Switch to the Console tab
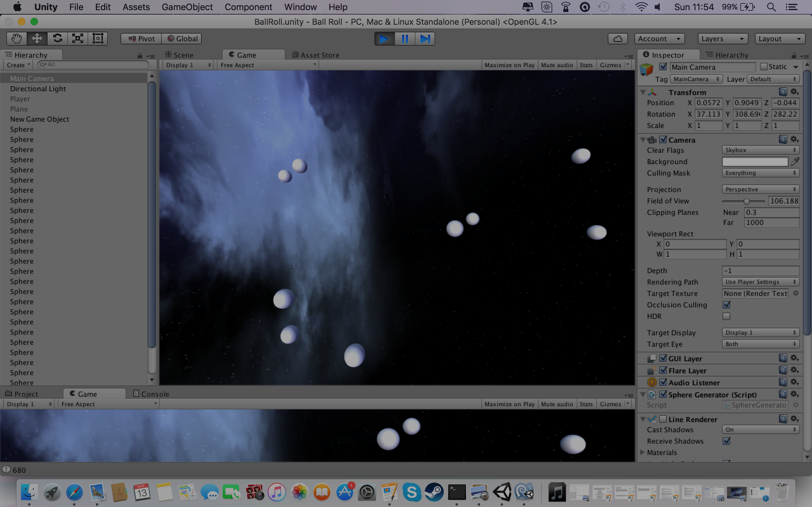812x507 pixels. [151, 394]
